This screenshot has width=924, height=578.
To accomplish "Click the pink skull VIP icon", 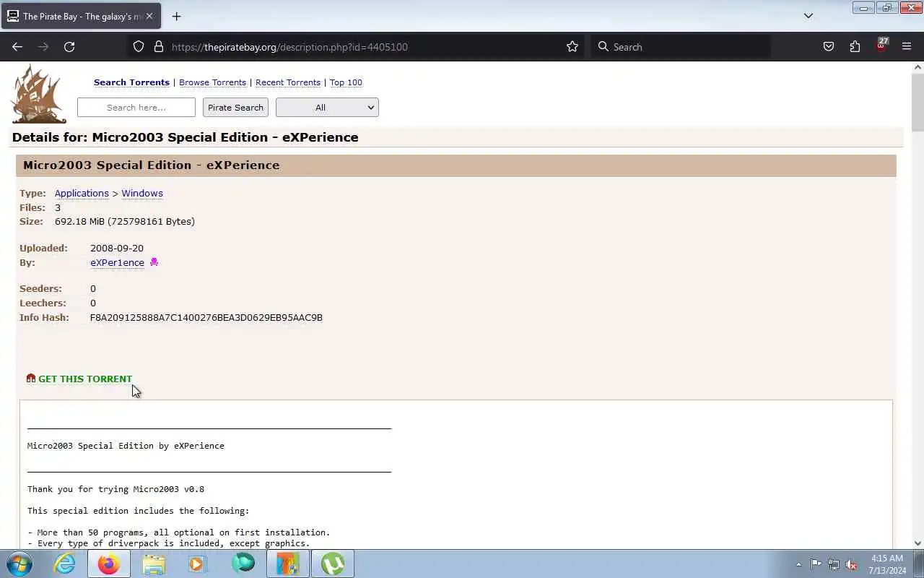I will 154,262.
